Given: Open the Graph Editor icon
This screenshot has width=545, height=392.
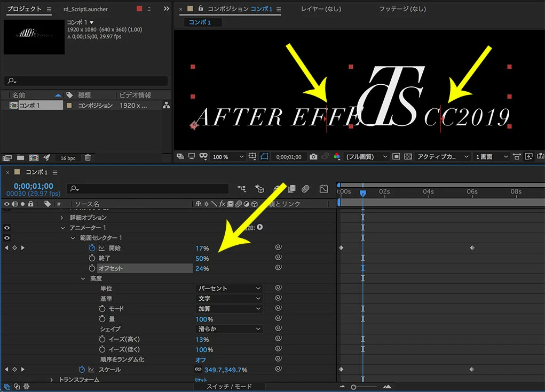Looking at the screenshot, I should [323, 189].
